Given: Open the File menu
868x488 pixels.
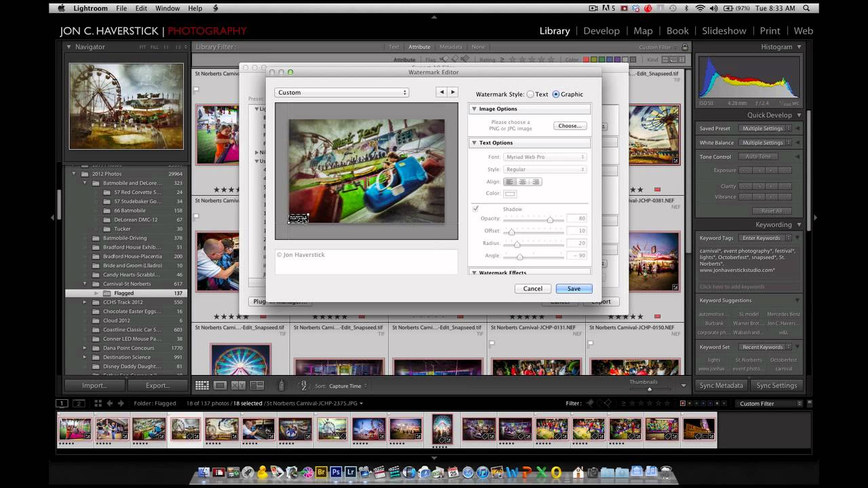Looking at the screenshot, I should (x=121, y=8).
